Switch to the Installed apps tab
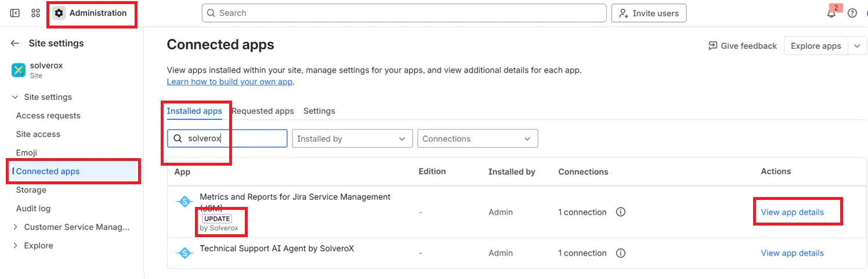This screenshot has width=868, height=279. point(194,111)
